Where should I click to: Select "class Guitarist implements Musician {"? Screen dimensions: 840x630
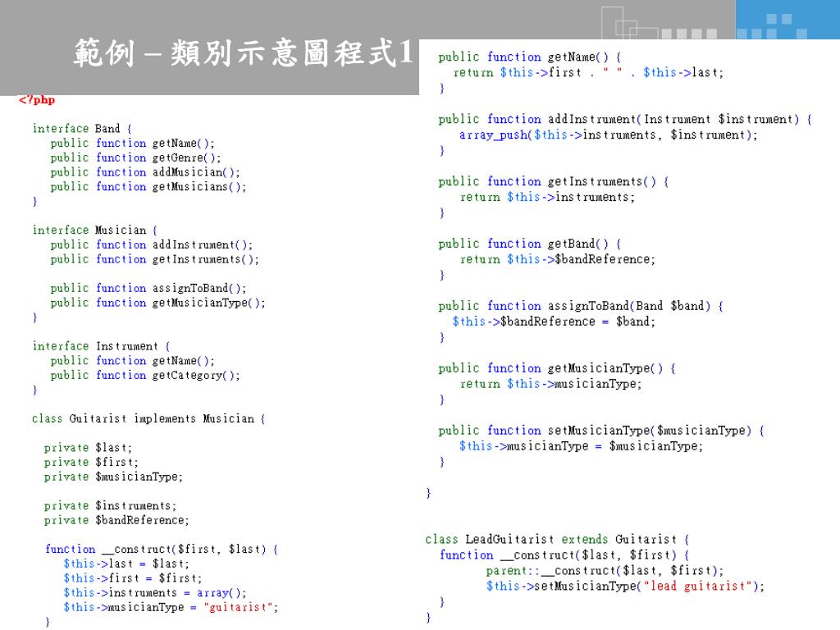148,418
